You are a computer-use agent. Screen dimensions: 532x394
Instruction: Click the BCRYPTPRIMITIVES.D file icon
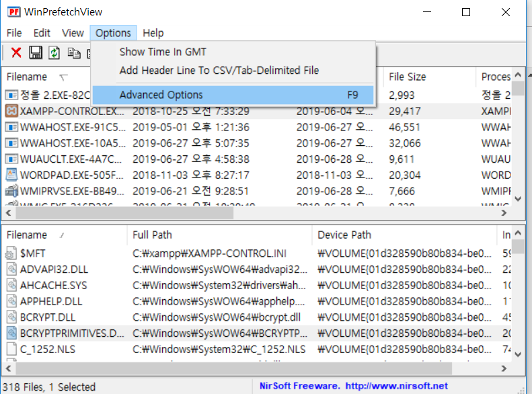click(x=11, y=333)
